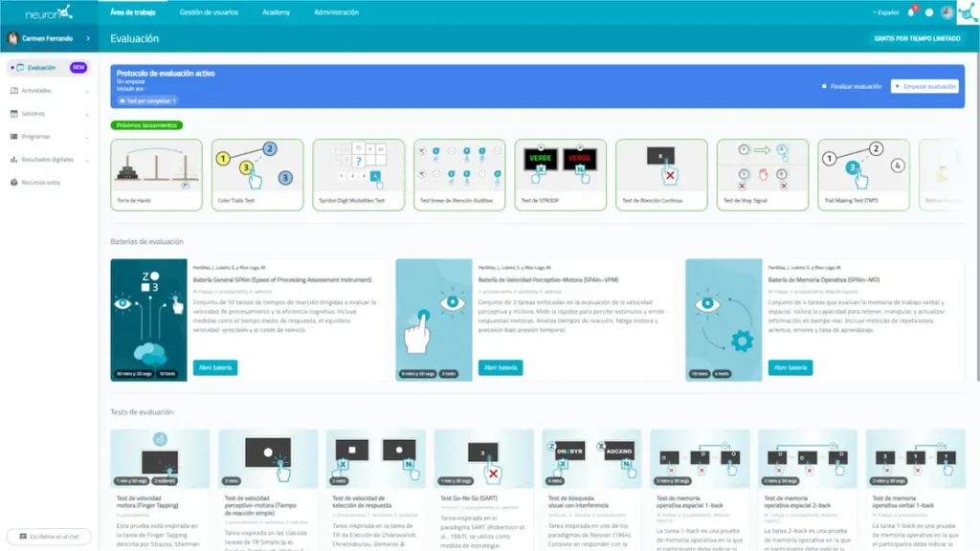This screenshot has width=980, height=551.
Task: Click the Neuron icon in top-right corner
Action: point(966,12)
